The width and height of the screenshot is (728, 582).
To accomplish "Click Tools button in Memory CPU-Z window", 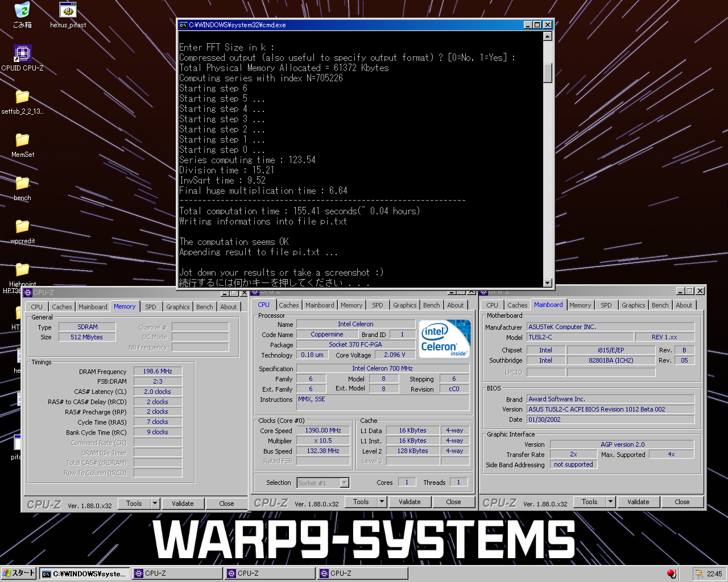I will (x=134, y=504).
